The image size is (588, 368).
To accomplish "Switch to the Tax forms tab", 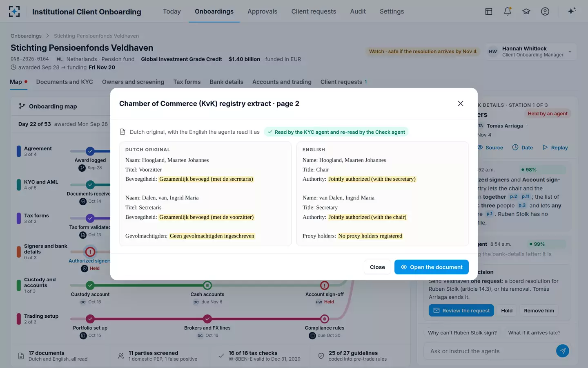I will click(x=187, y=82).
